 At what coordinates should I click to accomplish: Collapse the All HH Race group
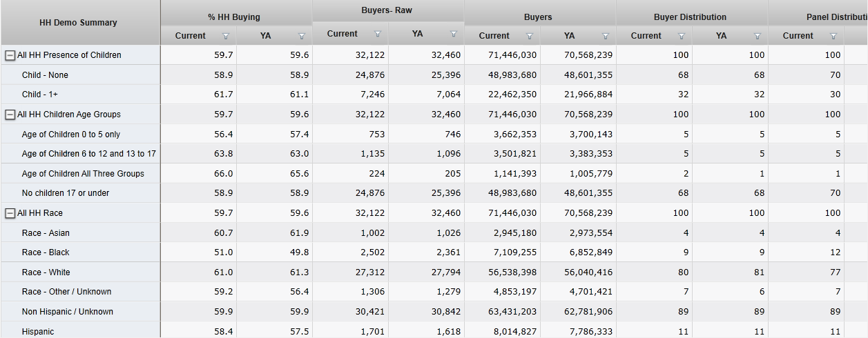10,213
